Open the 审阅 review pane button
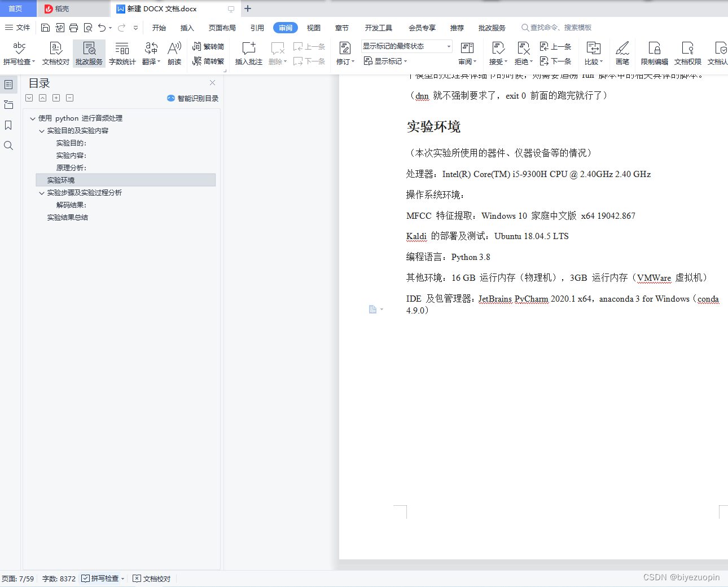Image resolution: width=728 pixels, height=587 pixels. click(467, 54)
